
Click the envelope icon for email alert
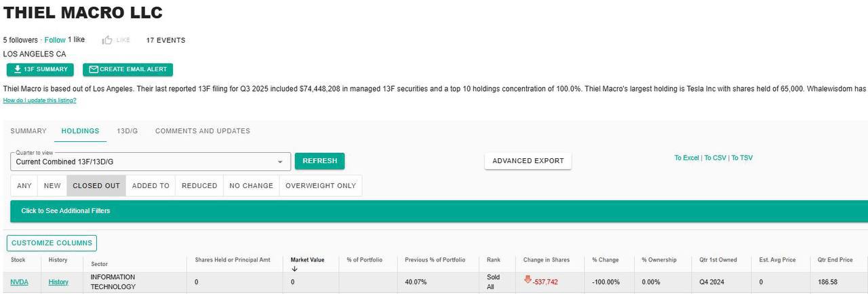click(x=94, y=69)
